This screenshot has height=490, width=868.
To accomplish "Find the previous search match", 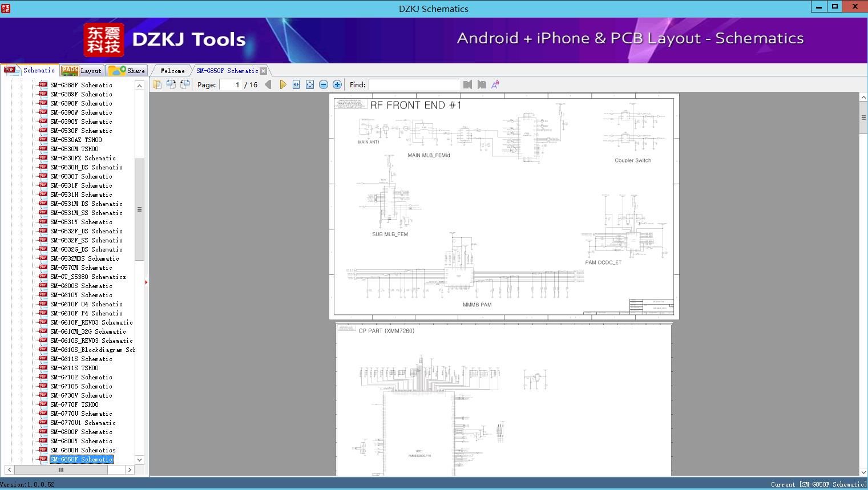I will [x=468, y=84].
